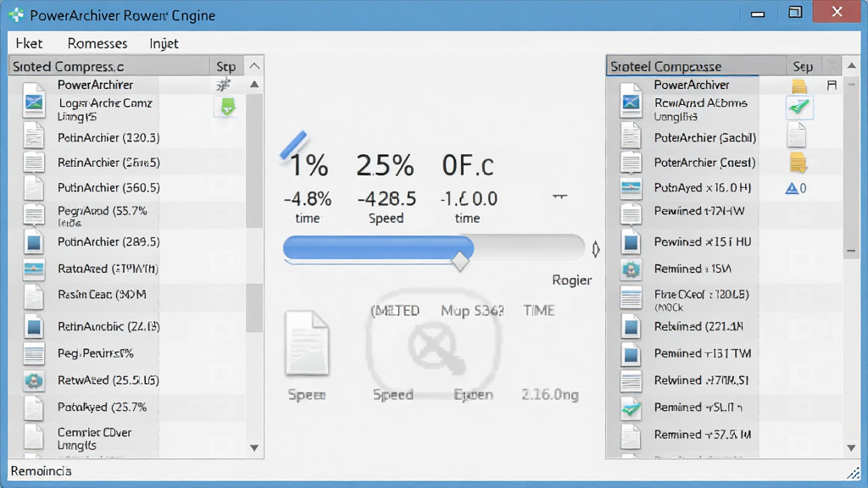The height and width of the screenshot is (488, 868).
Task: Click the blue icon of Pemiined +151 TW
Action: (631, 353)
